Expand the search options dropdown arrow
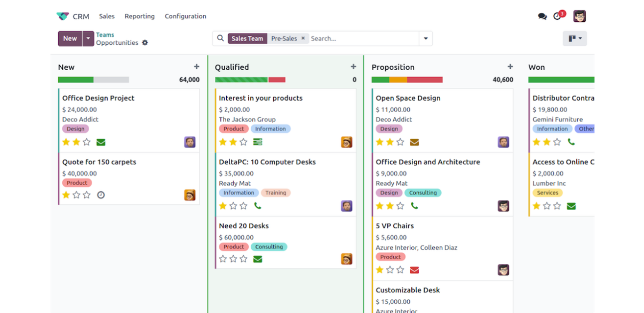Viewport: 644px width, 313px height. (x=426, y=38)
